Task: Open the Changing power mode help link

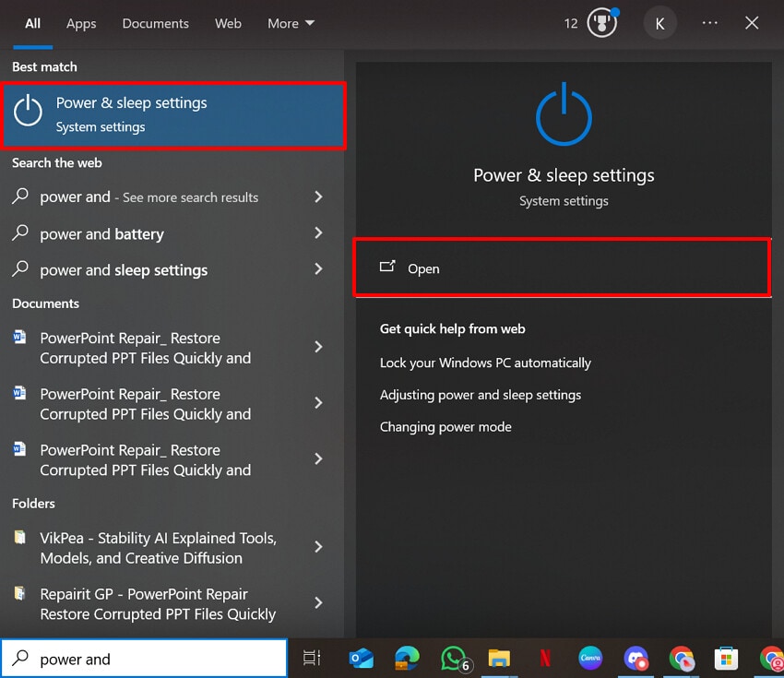Action: pyautogui.click(x=445, y=426)
